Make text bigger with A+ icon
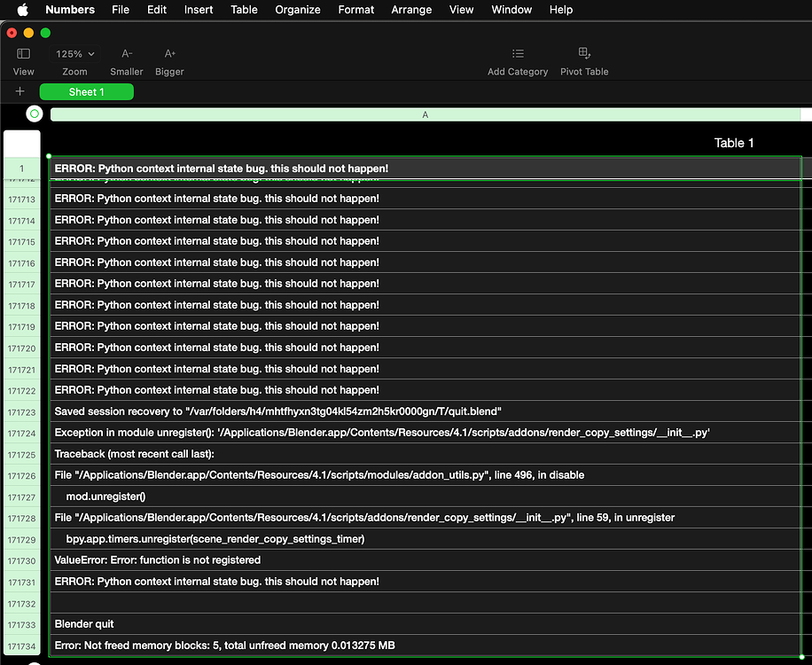The image size is (812, 665). pos(170,53)
